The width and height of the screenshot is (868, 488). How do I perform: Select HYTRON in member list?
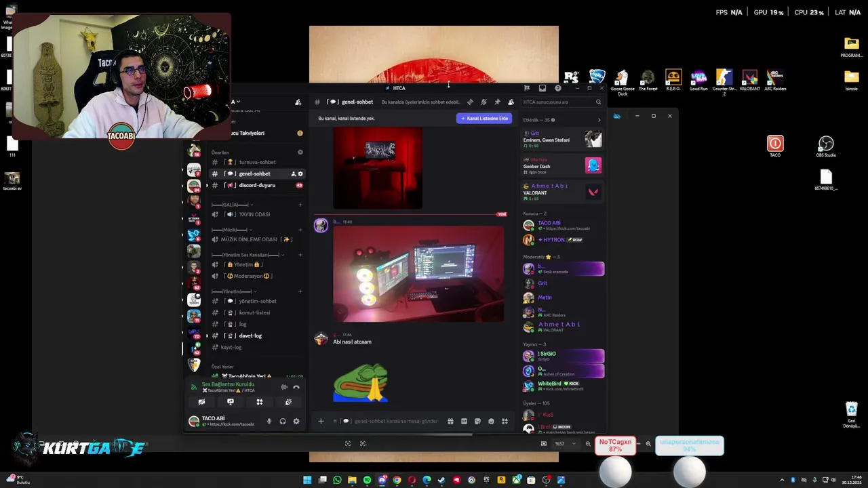pyautogui.click(x=562, y=240)
